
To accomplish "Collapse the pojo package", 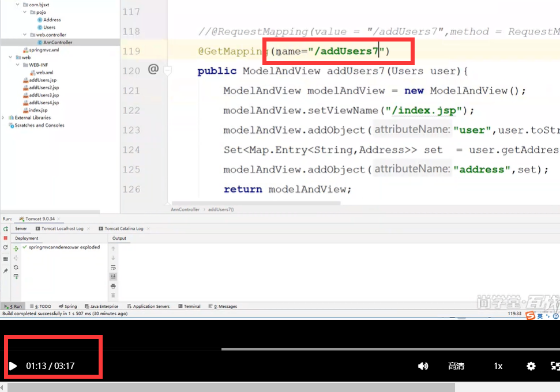I will pyautogui.click(x=25, y=12).
